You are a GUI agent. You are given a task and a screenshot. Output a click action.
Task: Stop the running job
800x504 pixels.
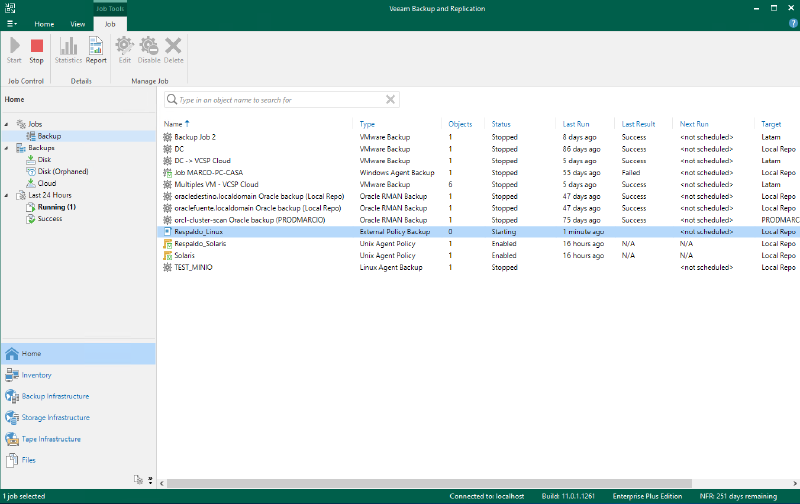coord(36,50)
